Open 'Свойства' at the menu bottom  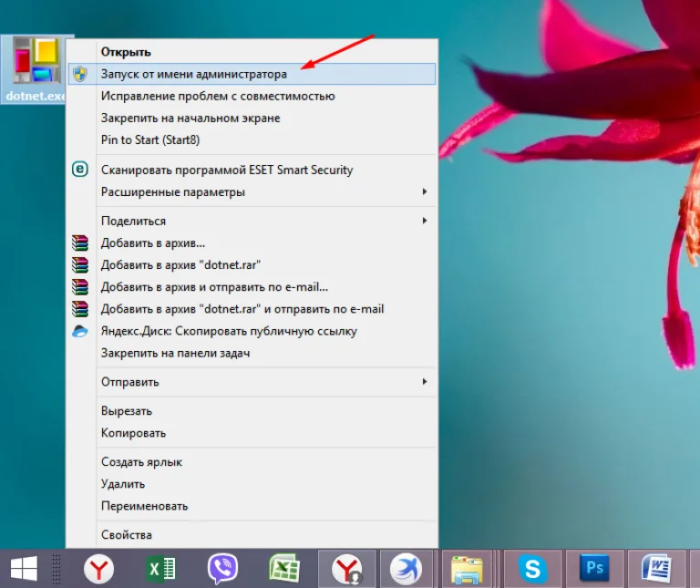tap(127, 535)
